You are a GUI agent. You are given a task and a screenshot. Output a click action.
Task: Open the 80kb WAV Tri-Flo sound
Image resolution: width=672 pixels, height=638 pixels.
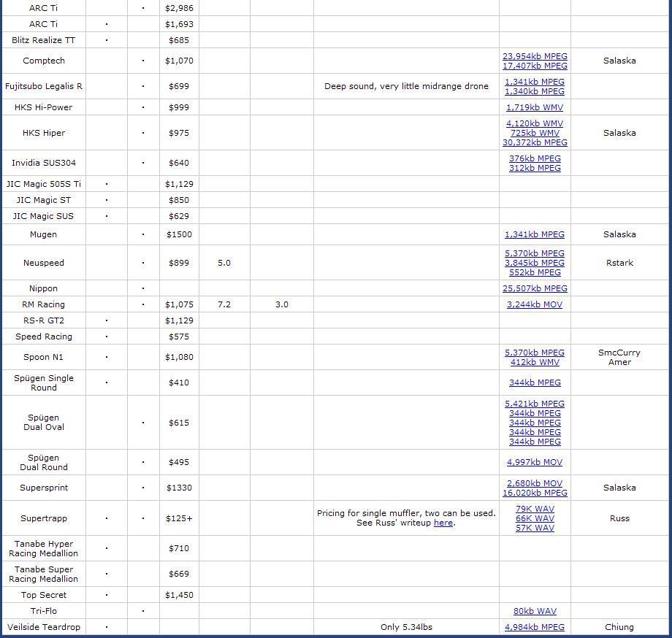[535, 611]
